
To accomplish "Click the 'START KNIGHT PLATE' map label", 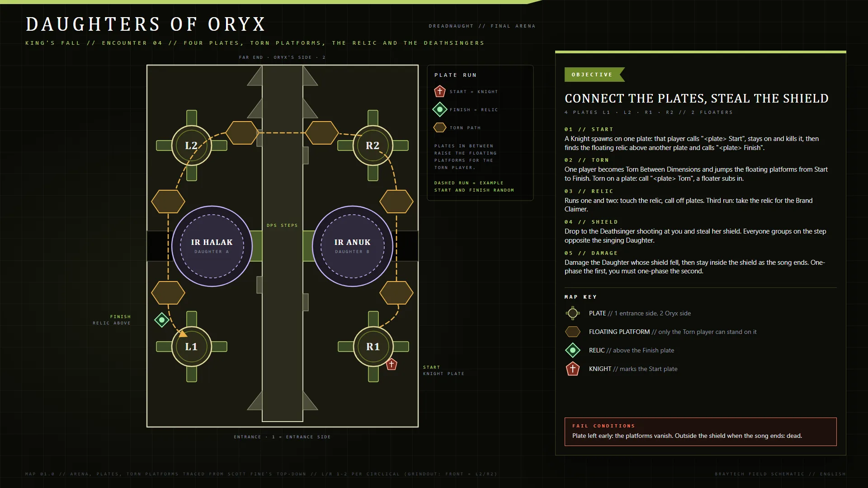I will click(443, 371).
